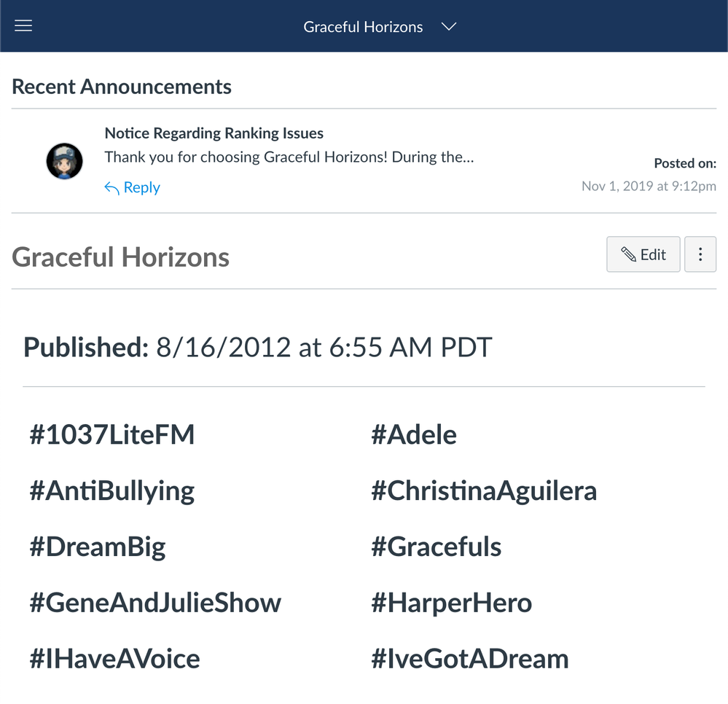Click Reply under the announcement
This screenshot has width=728, height=704.
(x=141, y=188)
